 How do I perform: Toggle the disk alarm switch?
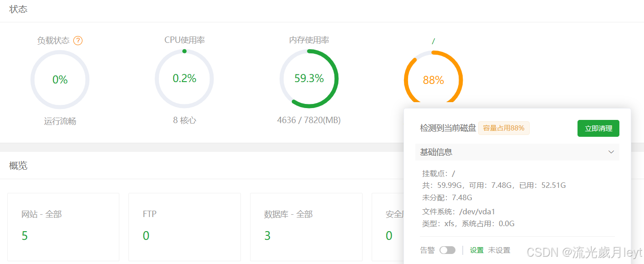tap(447, 250)
